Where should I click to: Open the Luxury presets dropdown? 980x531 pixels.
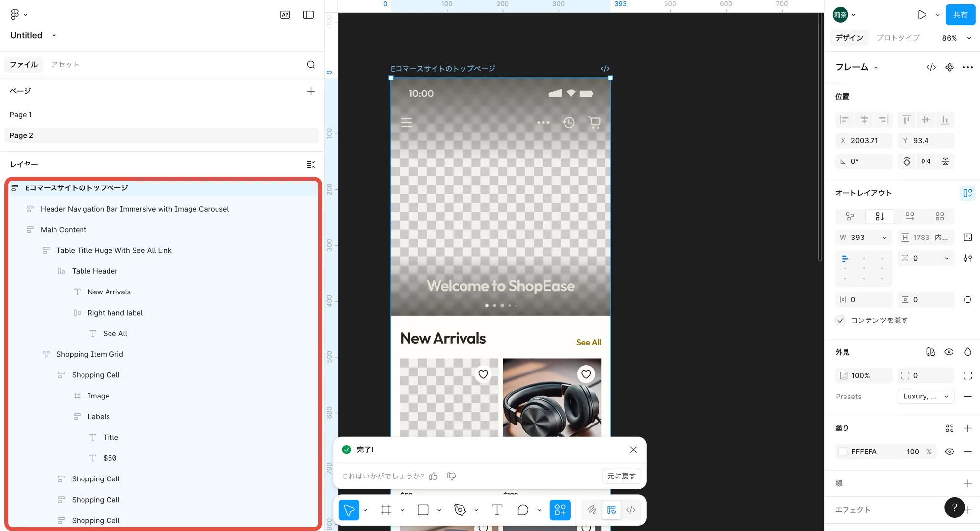pos(926,397)
